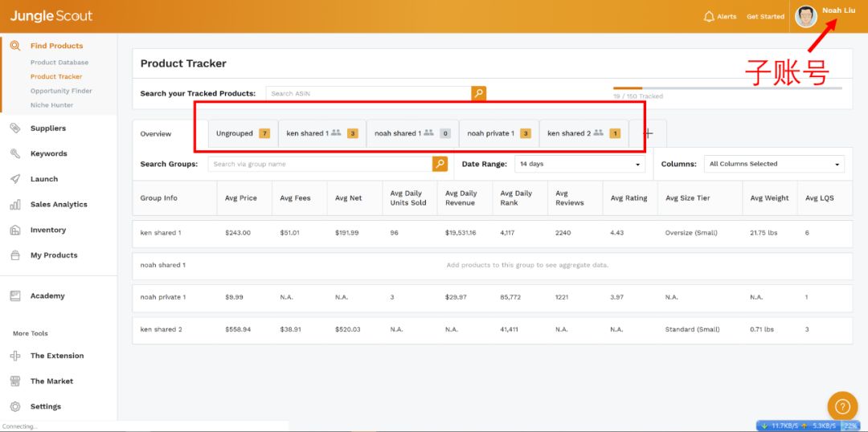Viewport: 868px width, 432px height.
Task: Click the plus tab to add group
Action: [648, 133]
